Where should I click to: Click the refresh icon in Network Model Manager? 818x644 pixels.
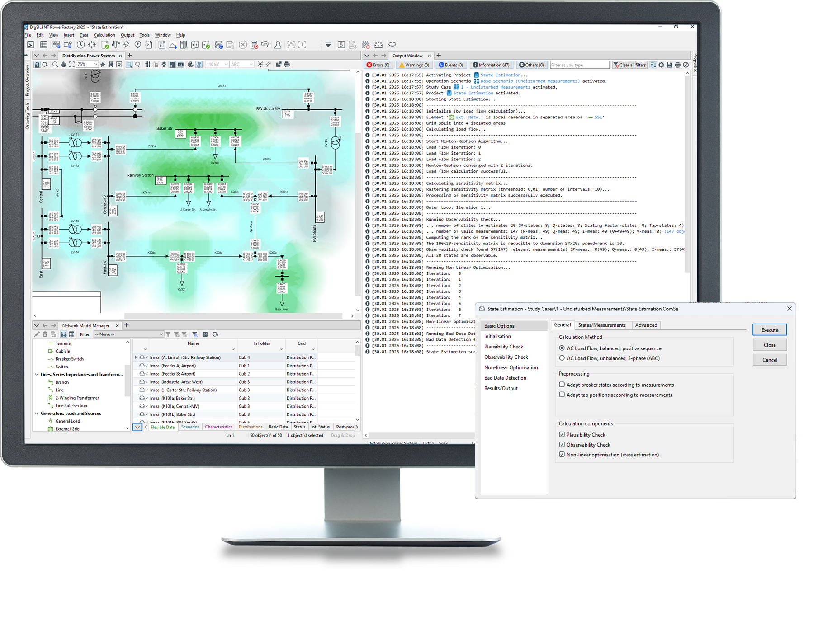215,334
